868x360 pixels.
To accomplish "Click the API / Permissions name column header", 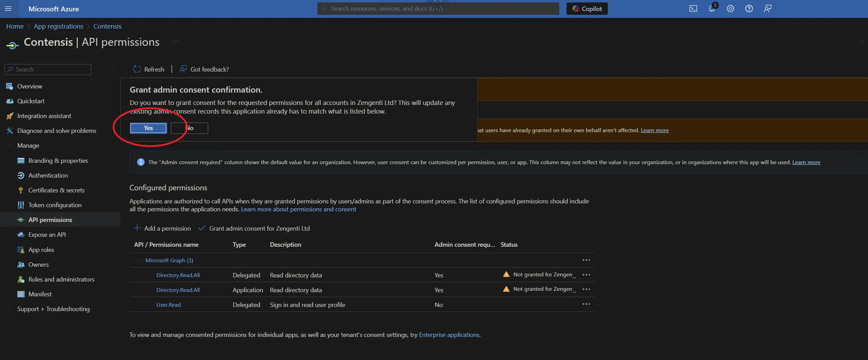I will [166, 245].
